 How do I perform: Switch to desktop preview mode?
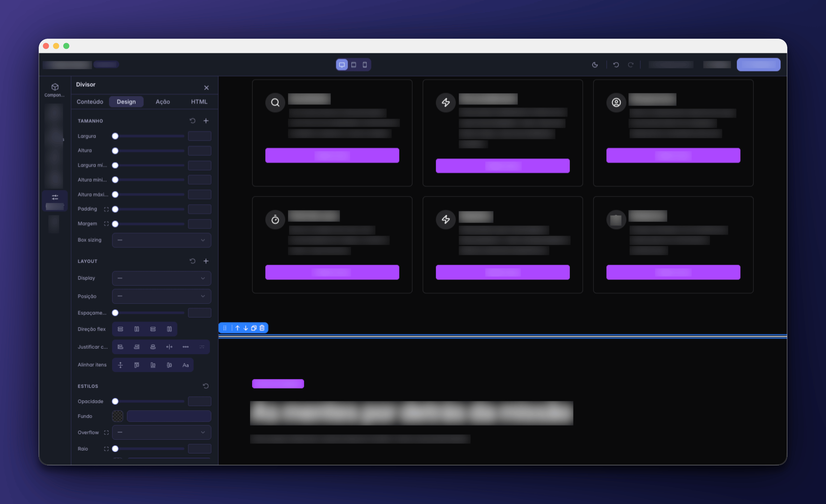342,65
